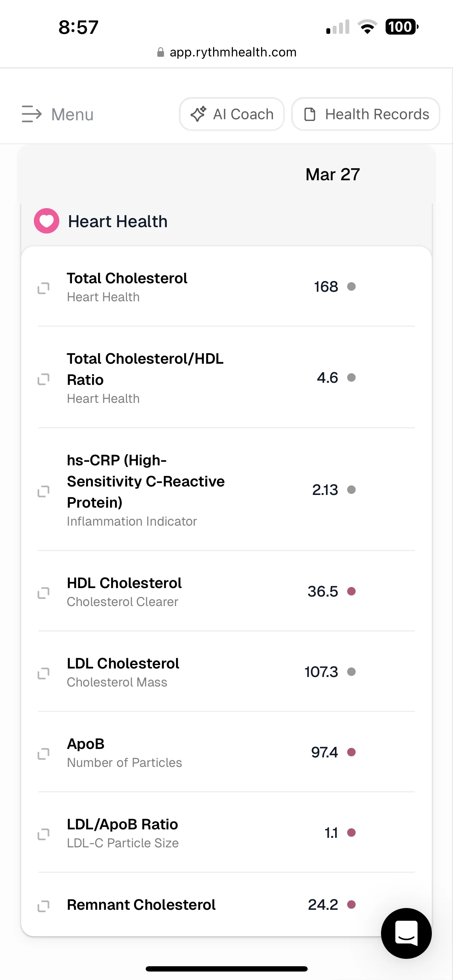Tap the expand icon beside ApoB
Viewport: 453px width, 980px height.
43,754
